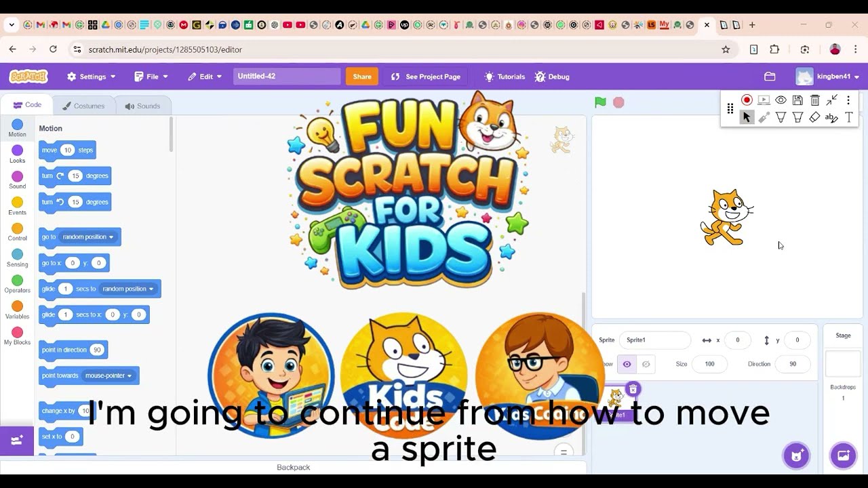Select the Control block category
Image resolution: width=868 pixels, height=488 pixels.
18,232
